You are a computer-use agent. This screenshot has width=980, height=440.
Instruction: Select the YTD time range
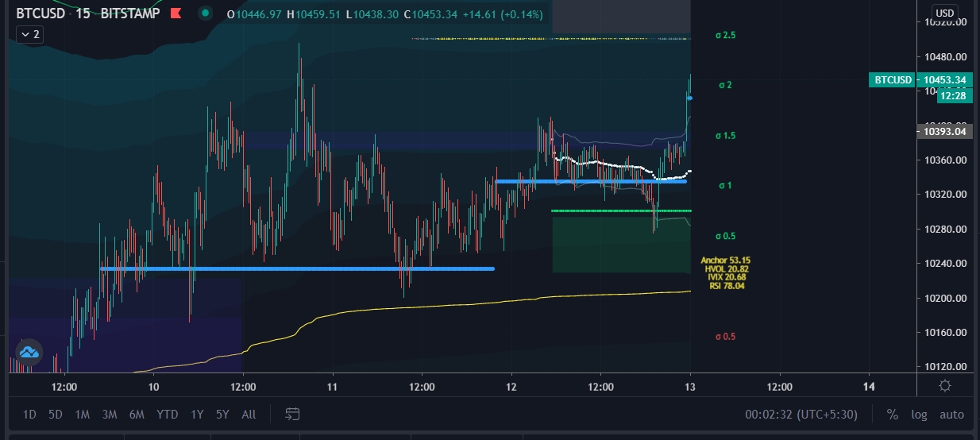(167, 415)
